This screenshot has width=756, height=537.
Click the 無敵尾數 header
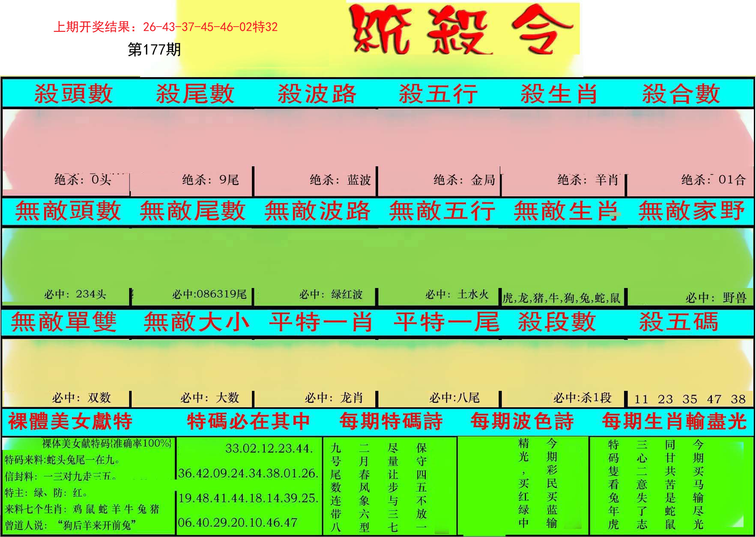(x=193, y=211)
